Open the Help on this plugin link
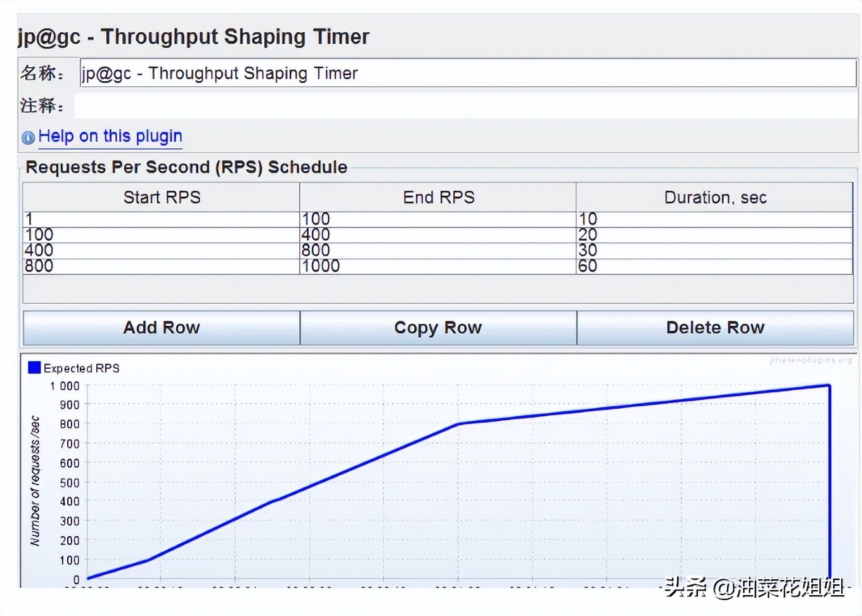The image size is (862, 616). pos(110,136)
